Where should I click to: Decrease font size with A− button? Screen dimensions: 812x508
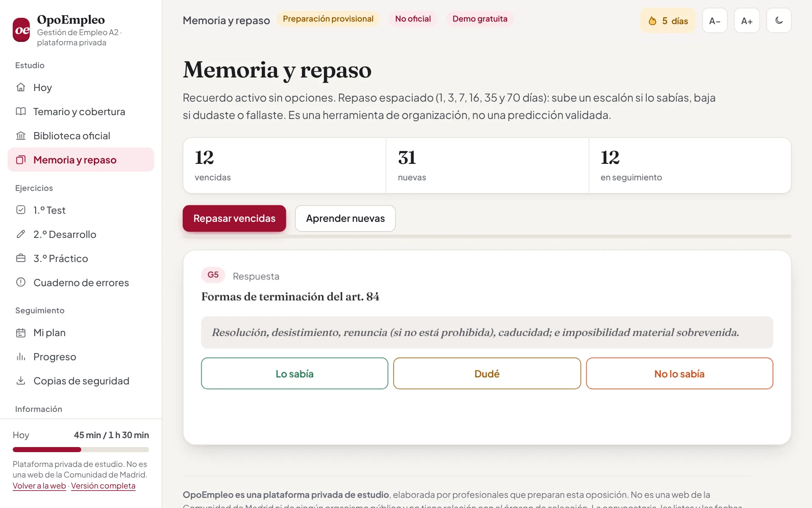click(715, 20)
